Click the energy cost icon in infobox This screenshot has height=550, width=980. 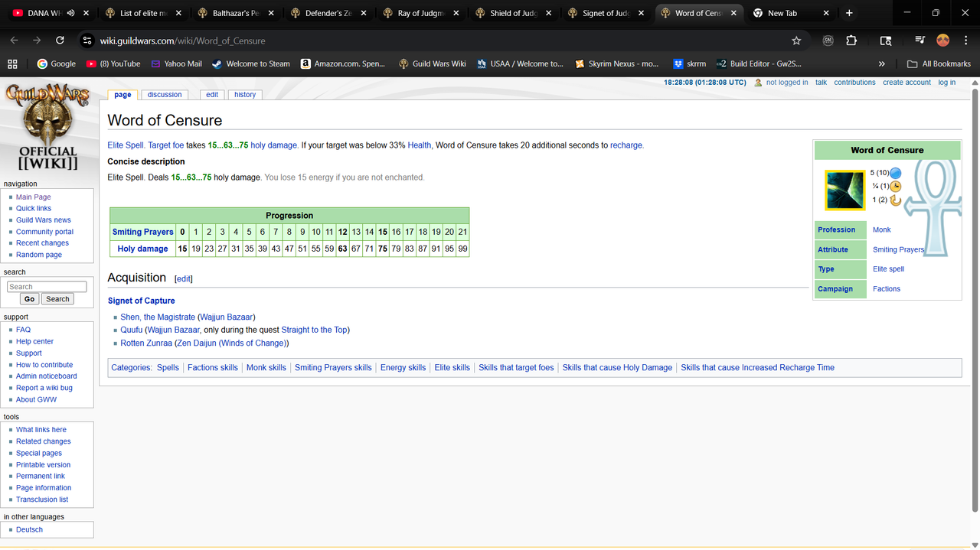click(895, 173)
